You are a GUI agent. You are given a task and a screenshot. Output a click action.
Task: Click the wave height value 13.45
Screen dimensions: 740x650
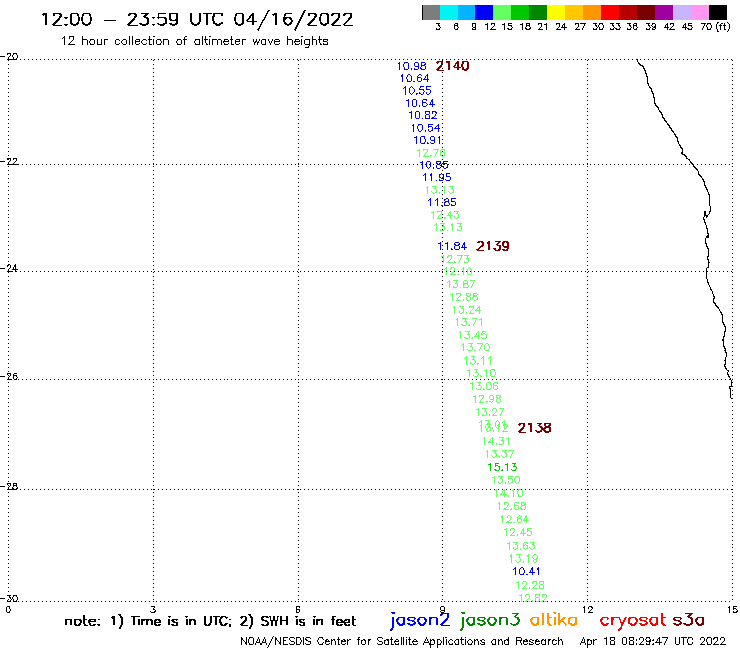(472, 335)
